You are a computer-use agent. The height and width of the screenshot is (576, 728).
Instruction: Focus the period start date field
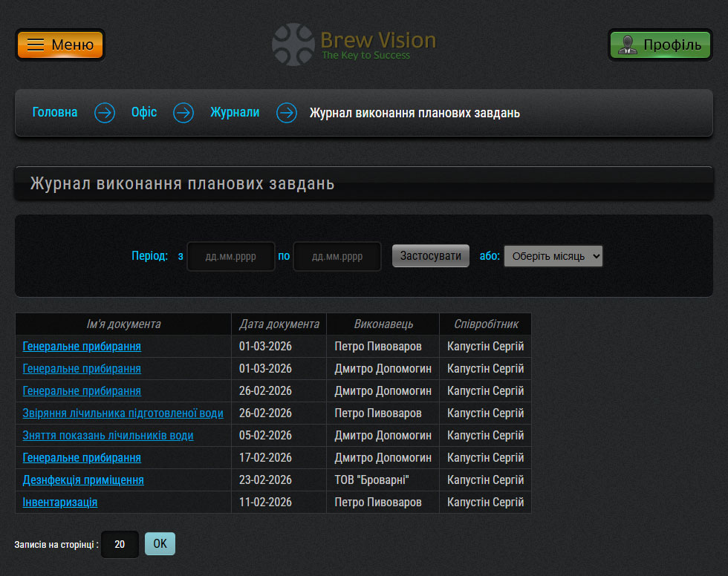[231, 256]
